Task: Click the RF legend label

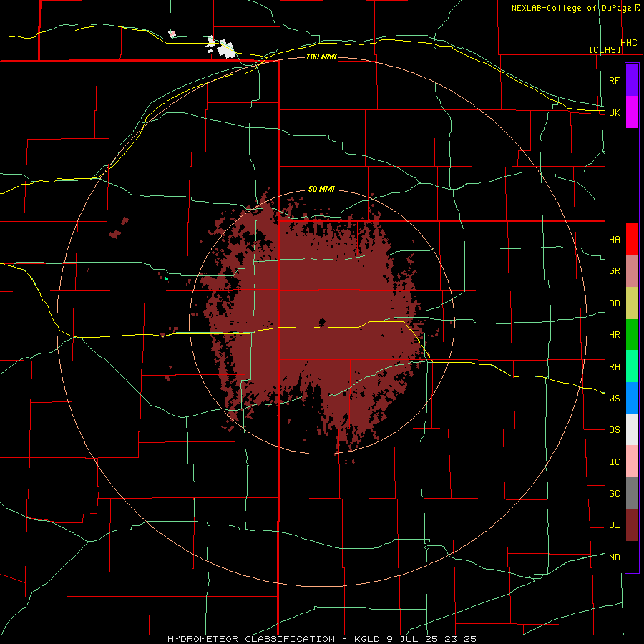Action: [x=614, y=80]
